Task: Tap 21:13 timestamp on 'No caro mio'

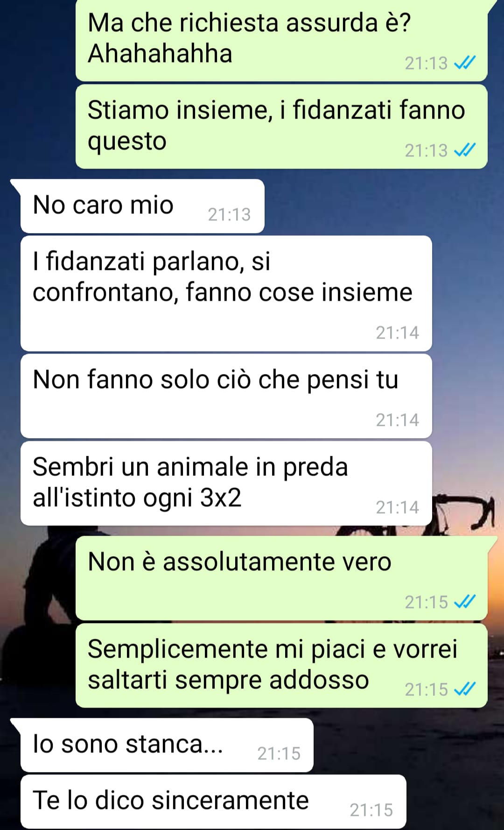Action: [x=229, y=214]
